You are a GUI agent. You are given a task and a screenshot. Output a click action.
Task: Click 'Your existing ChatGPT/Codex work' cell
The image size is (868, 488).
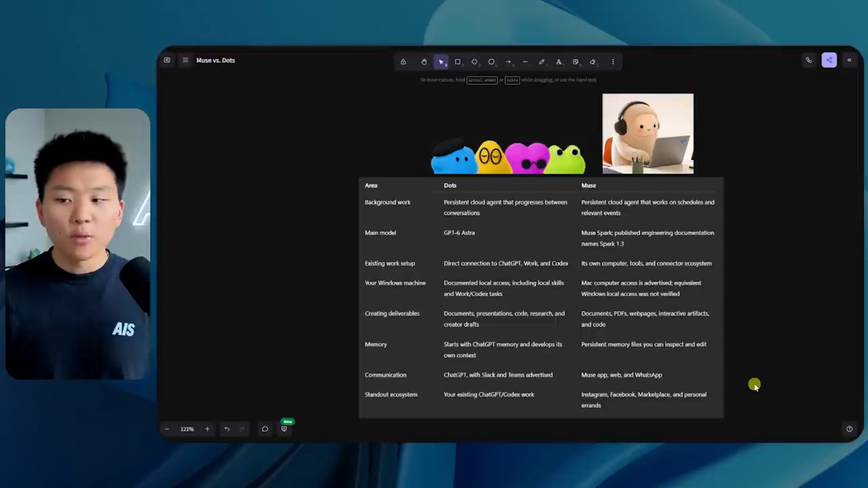click(489, 394)
